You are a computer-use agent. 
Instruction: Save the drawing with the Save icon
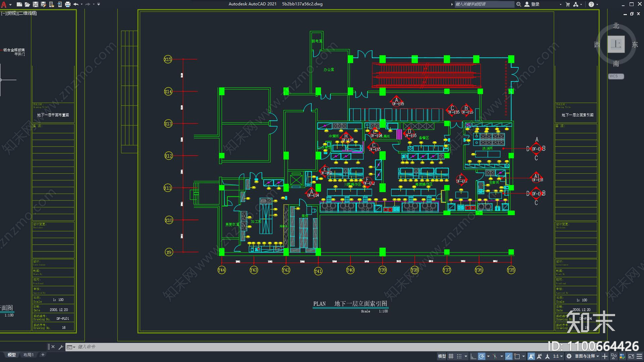35,4
